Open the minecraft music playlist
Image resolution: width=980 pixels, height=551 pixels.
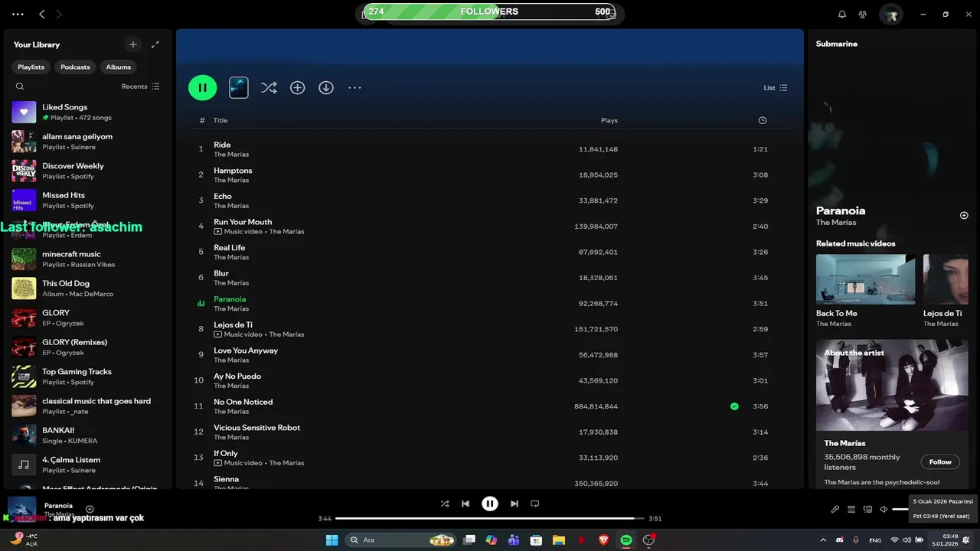[x=87, y=259]
